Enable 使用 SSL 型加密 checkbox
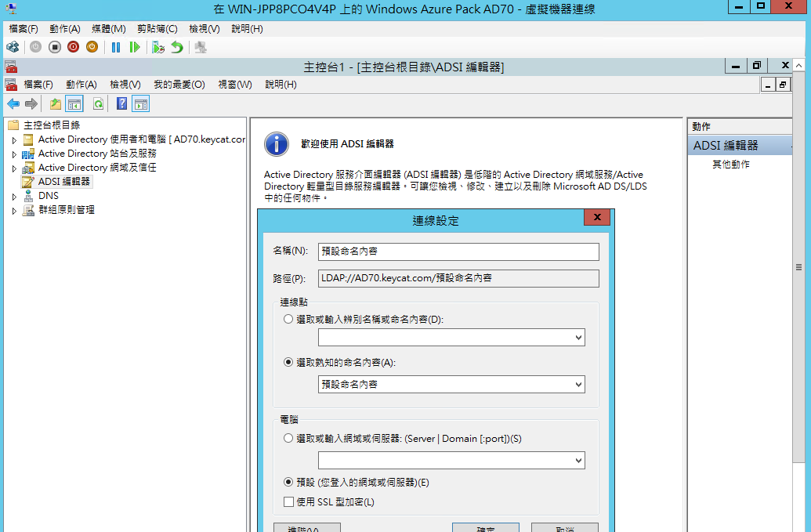Image resolution: width=811 pixels, height=532 pixels. pos(288,502)
